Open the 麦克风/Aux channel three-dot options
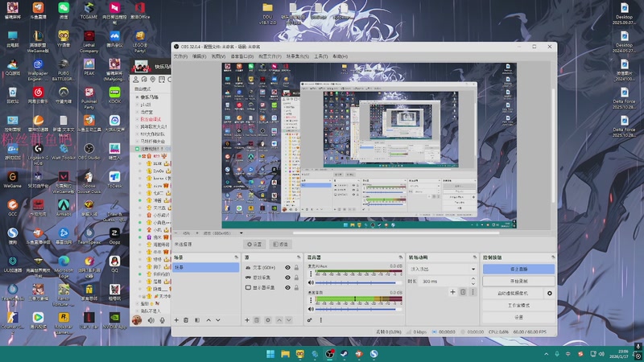Image resolution: width=644 pixels, height=362 pixels. click(311, 274)
